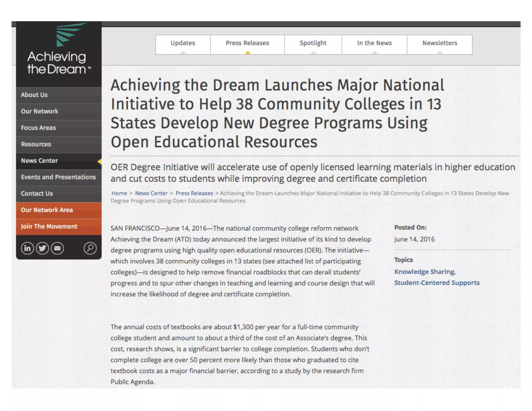Image resolution: width=532 pixels, height=411 pixels.
Task: Switch to the Updates tab
Action: 183,43
